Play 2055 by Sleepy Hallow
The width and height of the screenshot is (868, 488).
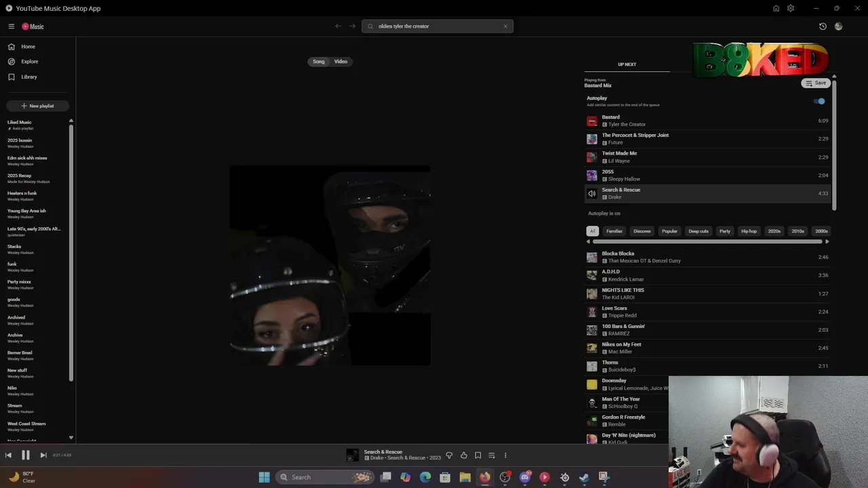(x=707, y=176)
